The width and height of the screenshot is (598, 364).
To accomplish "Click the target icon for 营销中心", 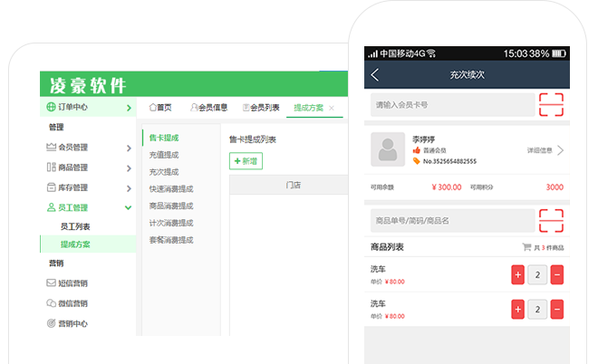I will point(51,323).
